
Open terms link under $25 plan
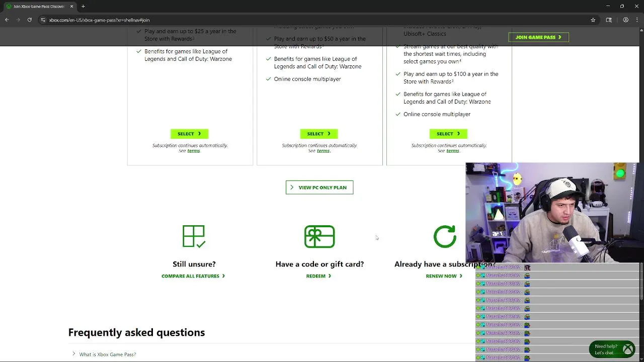pyautogui.click(x=194, y=151)
